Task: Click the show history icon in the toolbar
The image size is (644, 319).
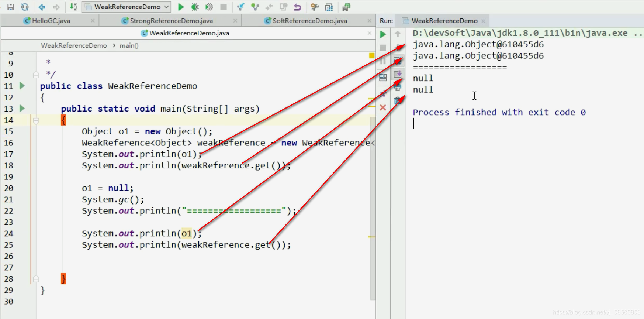Action: [283, 7]
